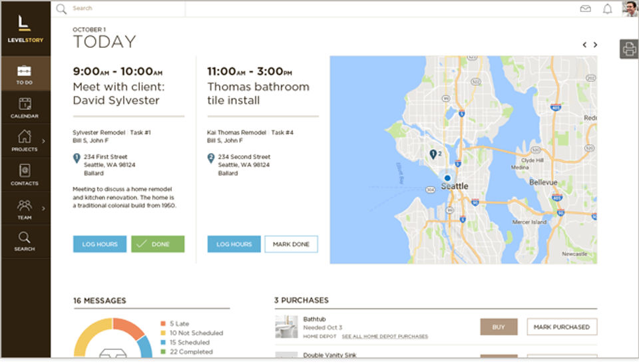Open the sidebar Search section
Viewport: 639px width, 364px height.
click(x=25, y=242)
